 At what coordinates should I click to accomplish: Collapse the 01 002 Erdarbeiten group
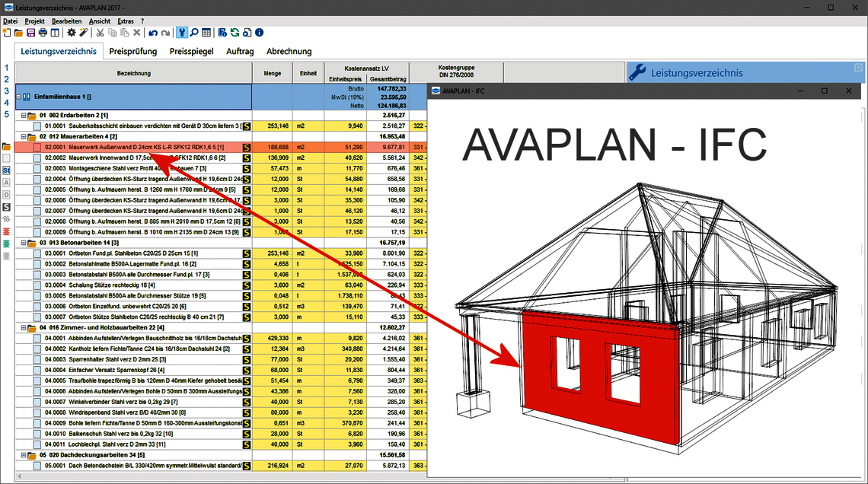(24, 116)
